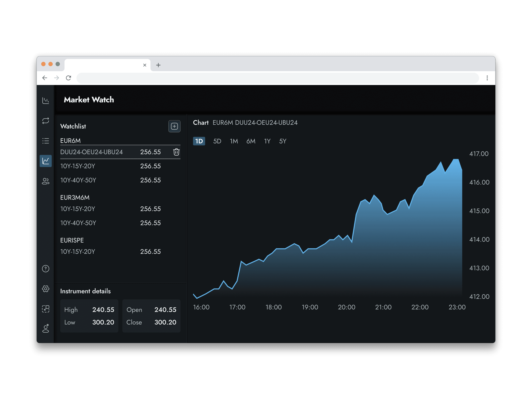
Task: Close the current browser tab
Action: click(x=145, y=65)
